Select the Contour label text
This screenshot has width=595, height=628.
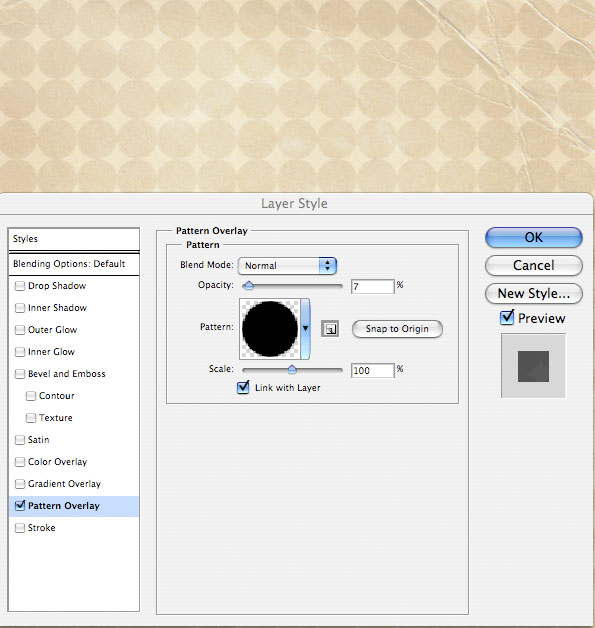pyautogui.click(x=57, y=396)
